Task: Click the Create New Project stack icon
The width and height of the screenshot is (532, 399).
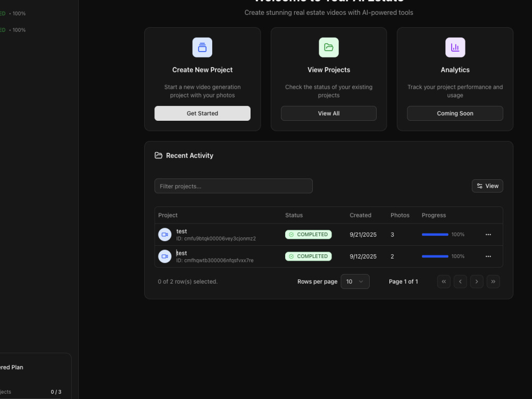Action: (x=202, y=47)
